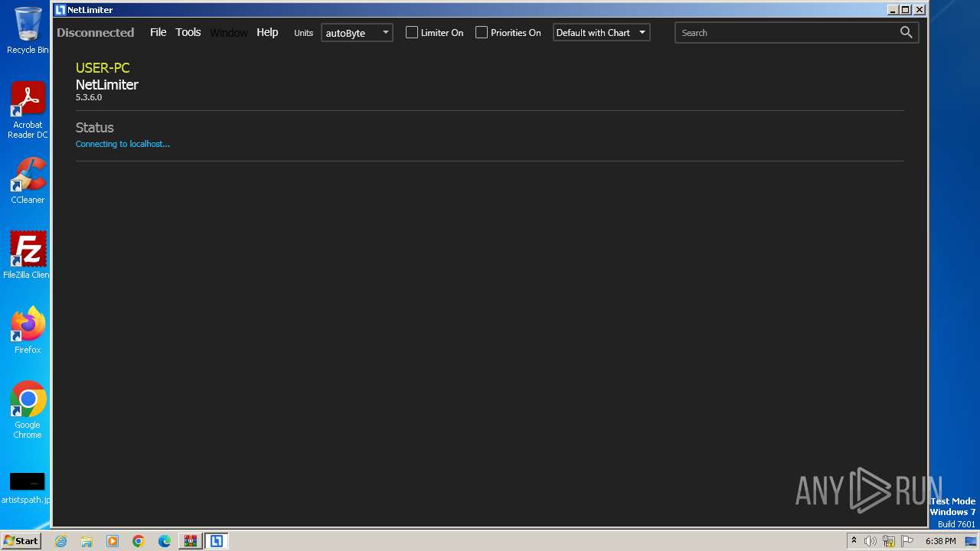The width and height of the screenshot is (980, 551).
Task: Click the taskbar clock 6:38 PM
Action: (x=940, y=541)
